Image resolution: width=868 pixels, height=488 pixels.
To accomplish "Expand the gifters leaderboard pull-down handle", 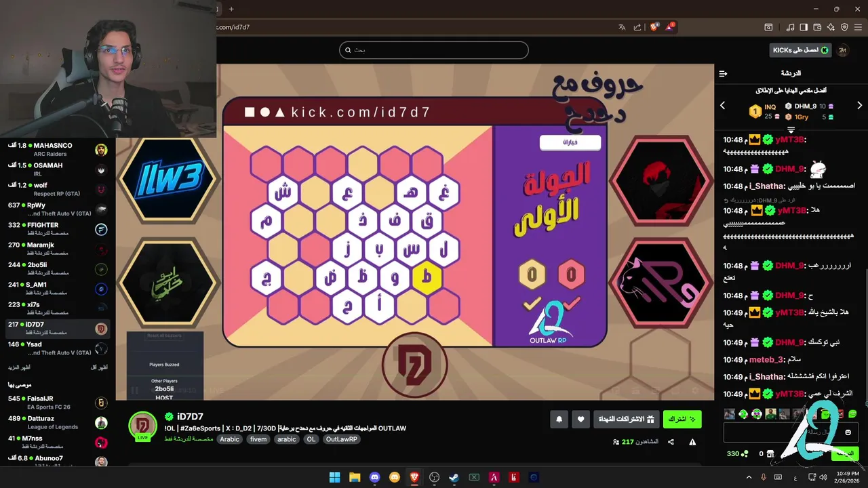I will tap(791, 129).
